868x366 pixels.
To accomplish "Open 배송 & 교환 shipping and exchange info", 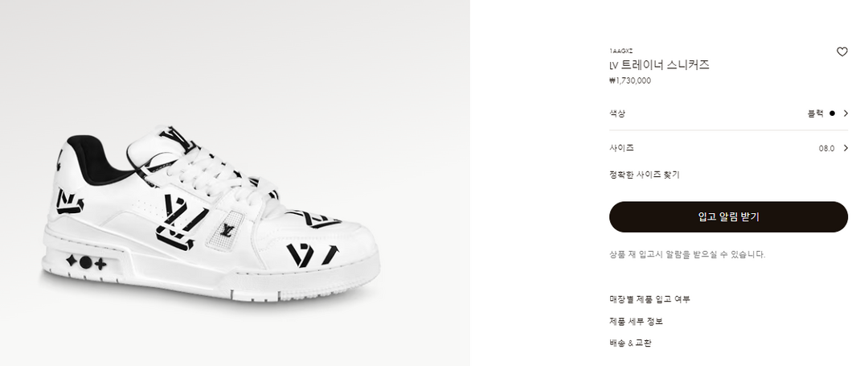I will coord(631,343).
